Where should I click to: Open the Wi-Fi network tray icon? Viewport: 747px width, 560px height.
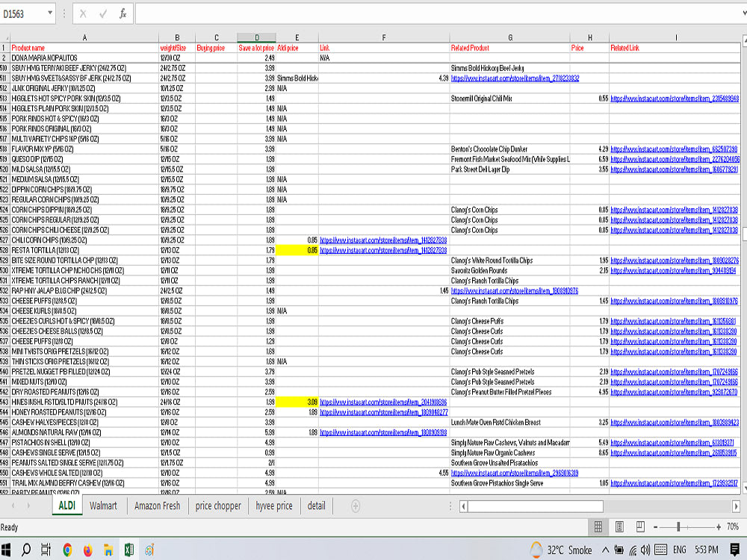pos(633,550)
